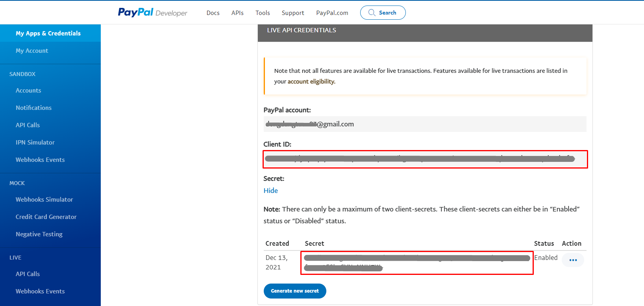
Task: Click the redacted Secret value cell
Action: point(417,263)
